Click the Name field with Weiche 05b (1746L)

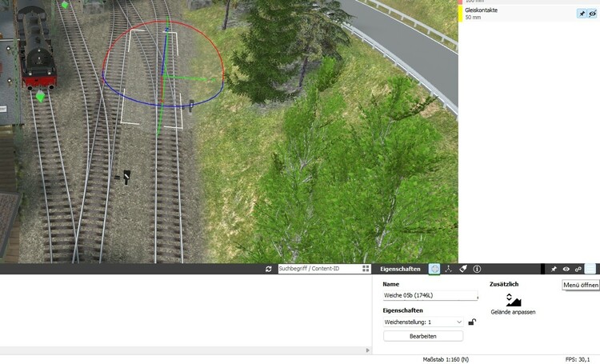[x=430, y=295]
